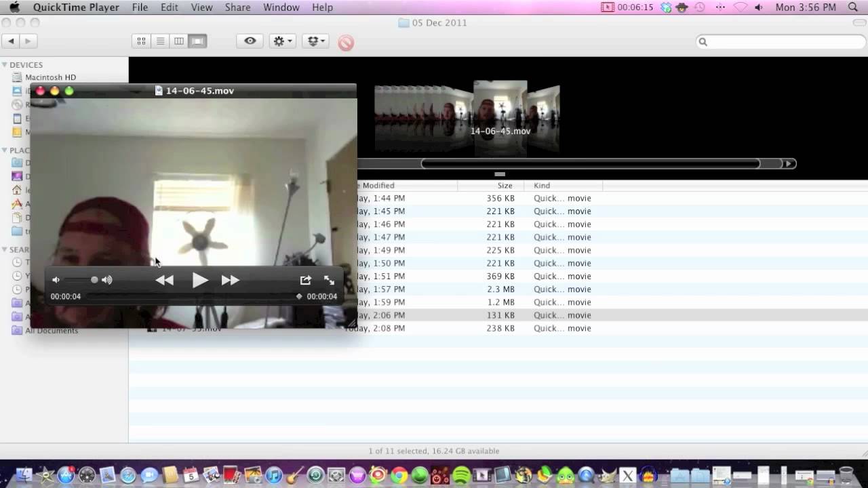Sort by Date Modified column header
This screenshot has width=868, height=488.
point(407,186)
